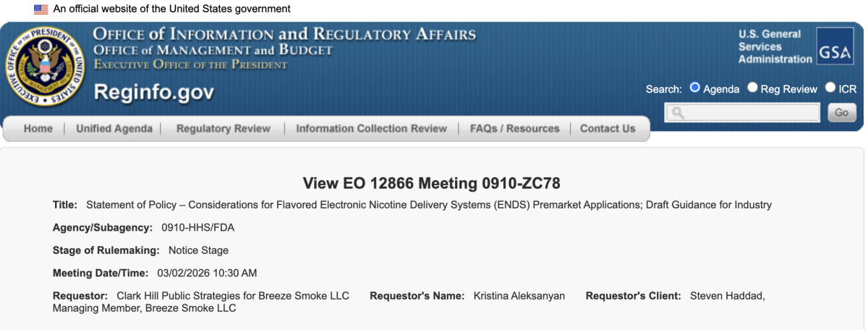This screenshot has width=868, height=330.
Task: Open the Regulatory Review menu
Action: pos(224,129)
